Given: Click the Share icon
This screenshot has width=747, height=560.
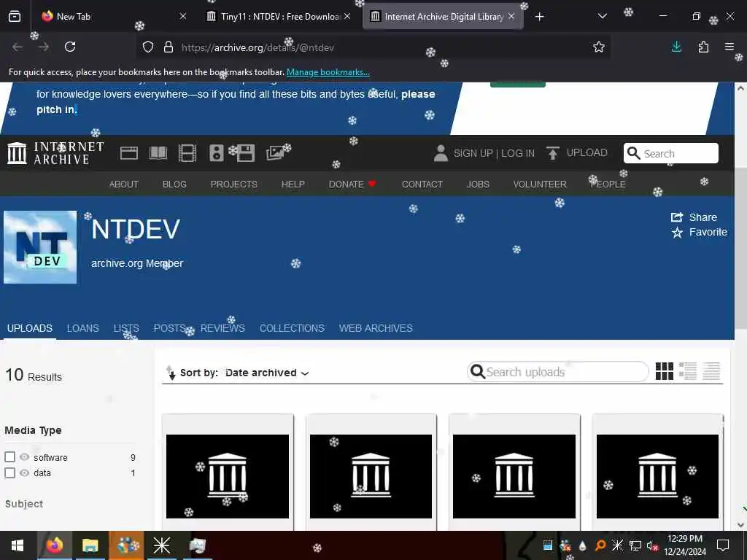Looking at the screenshot, I should 676,217.
